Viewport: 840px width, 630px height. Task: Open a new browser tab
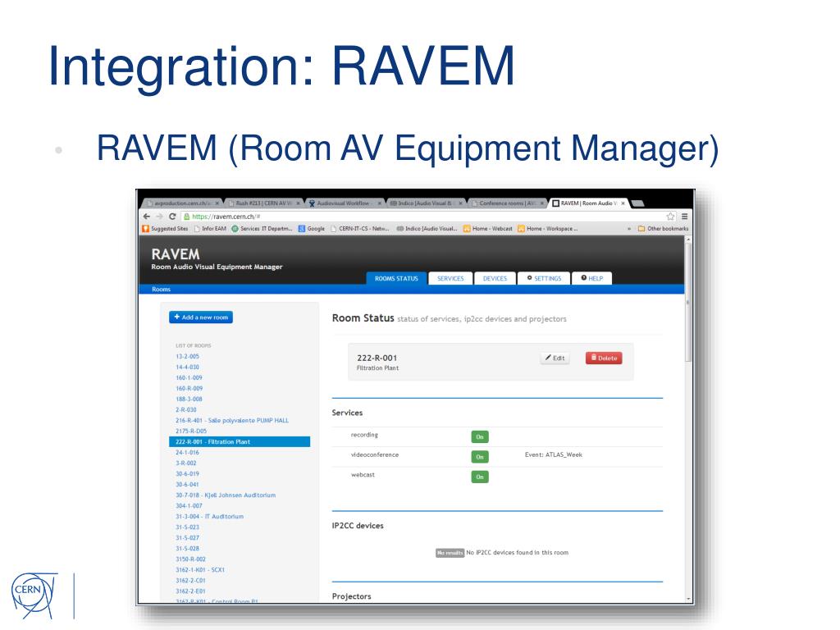coord(637,203)
